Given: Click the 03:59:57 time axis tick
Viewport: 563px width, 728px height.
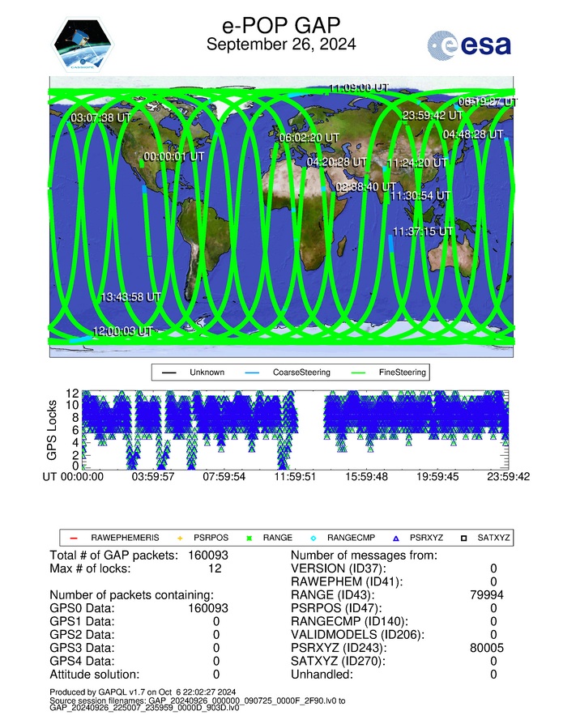Looking at the screenshot, I should pyautogui.click(x=153, y=477).
